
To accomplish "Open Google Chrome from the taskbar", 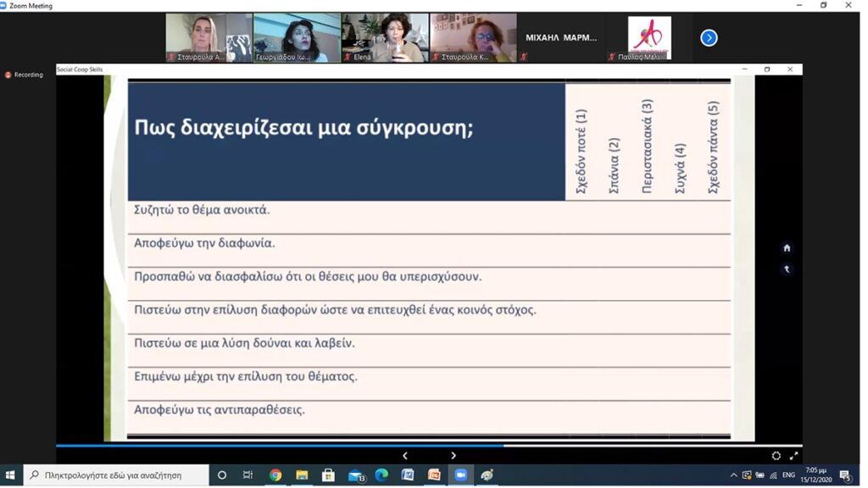I will 275,475.
